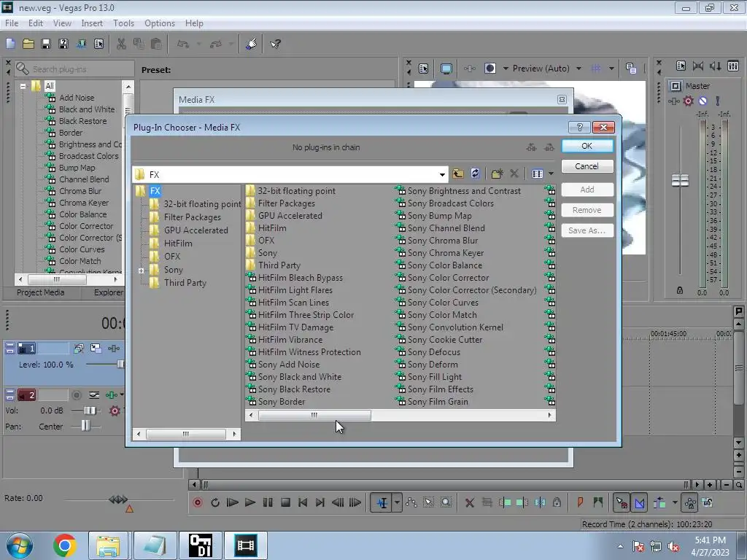Click the New project toolbar icon
This screenshot has height=560, width=747.
10,44
